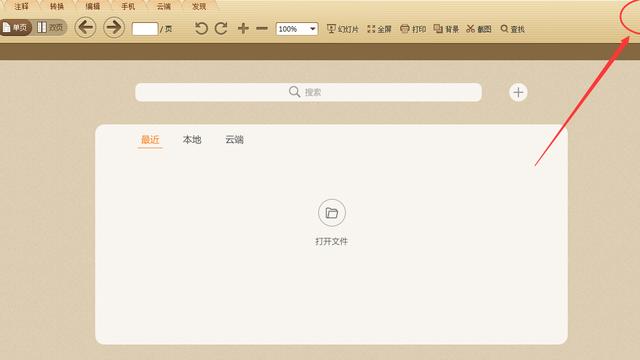
Task: Switch to 单页 single page view
Action: [x=16, y=27]
